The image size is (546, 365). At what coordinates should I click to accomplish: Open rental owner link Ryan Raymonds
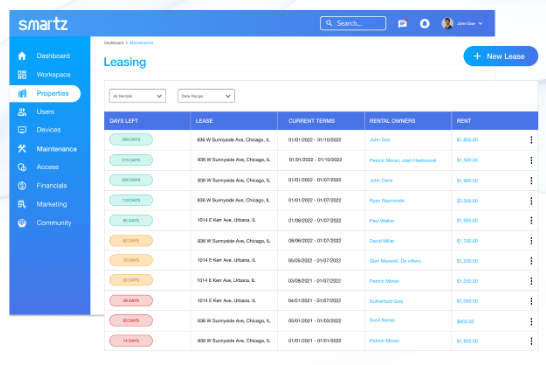[x=387, y=201]
